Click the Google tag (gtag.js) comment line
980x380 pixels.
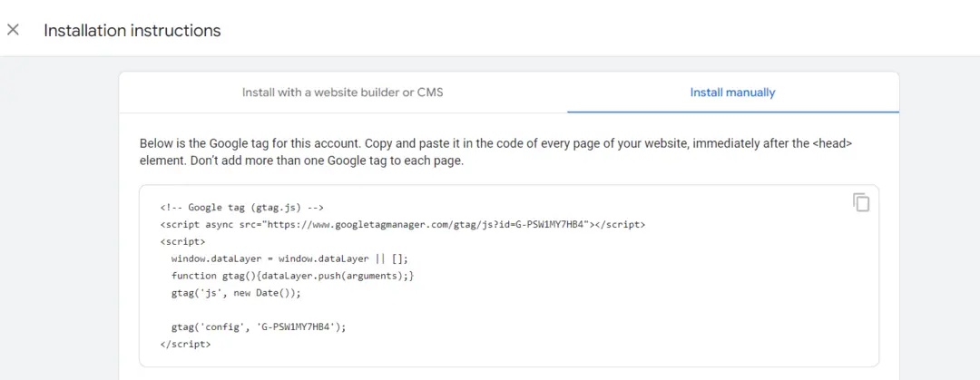pyautogui.click(x=242, y=207)
